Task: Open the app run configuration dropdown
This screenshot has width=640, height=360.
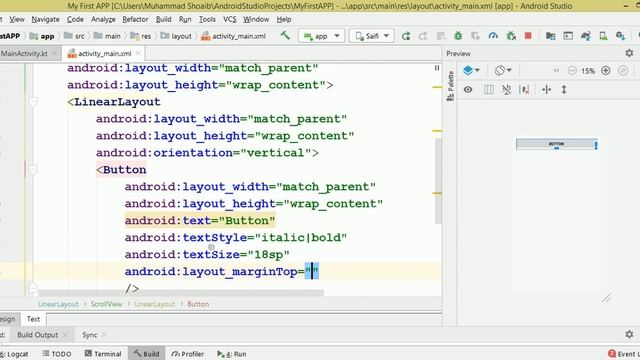Action: point(321,36)
